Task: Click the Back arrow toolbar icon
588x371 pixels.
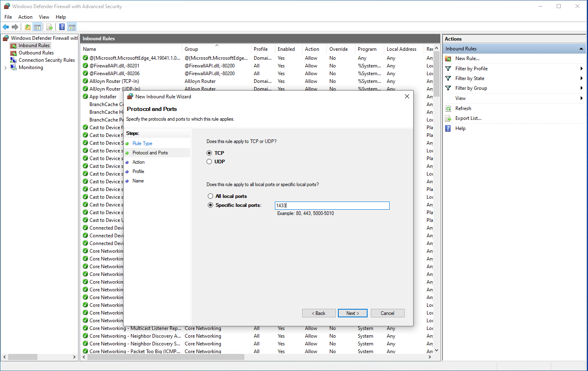Action: (6, 27)
